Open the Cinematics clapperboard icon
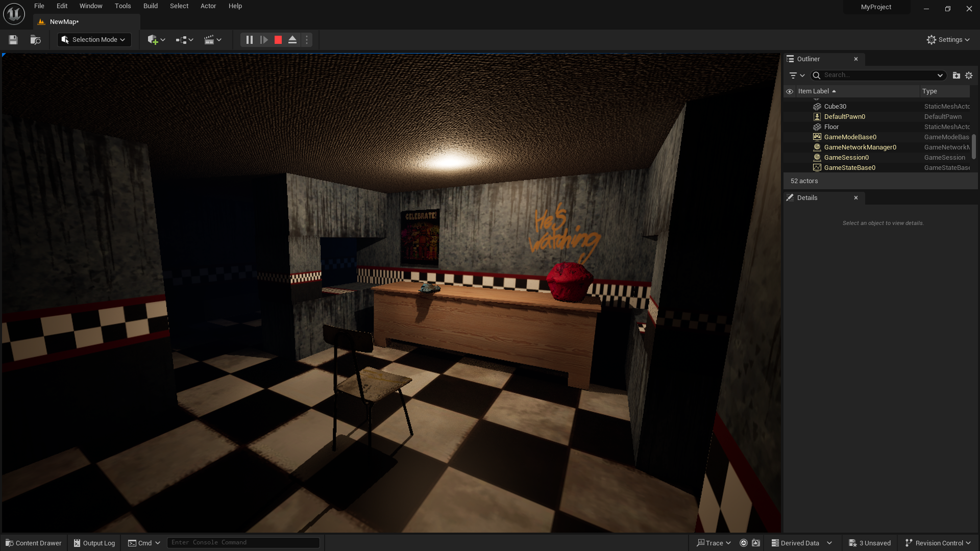980x551 pixels. (x=209, y=40)
